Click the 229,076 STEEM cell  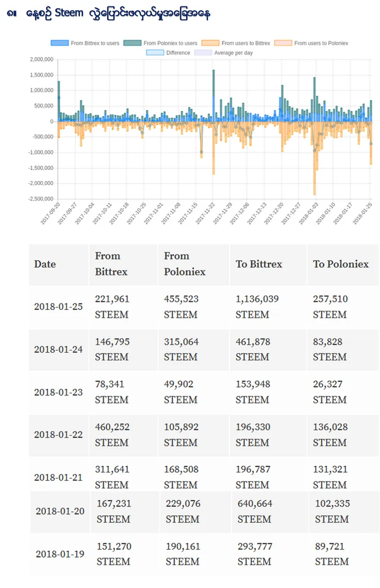tap(195, 512)
